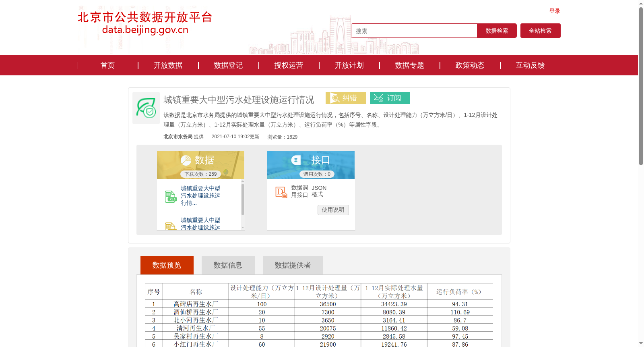644x347 pixels.
Task: Switch to the 数据预览 tab
Action: [x=167, y=265]
